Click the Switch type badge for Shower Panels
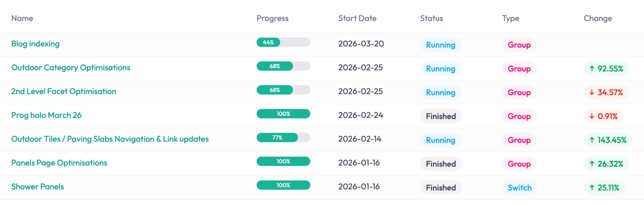Image resolution: width=644 pixels, height=205 pixels. [519, 188]
